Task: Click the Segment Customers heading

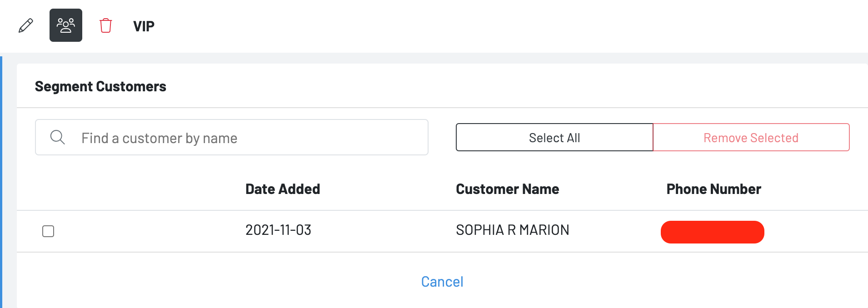Action: coord(100,86)
